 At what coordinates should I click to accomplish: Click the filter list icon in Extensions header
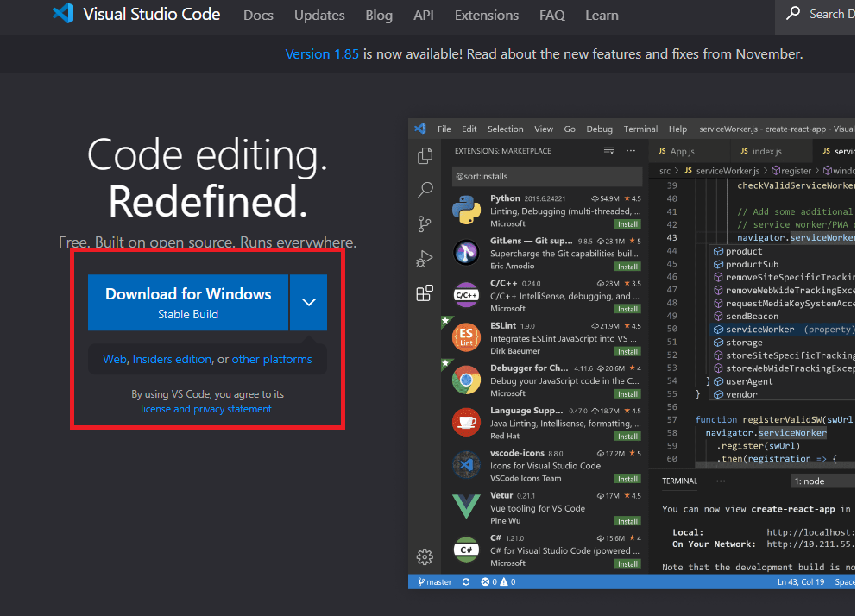(x=608, y=151)
